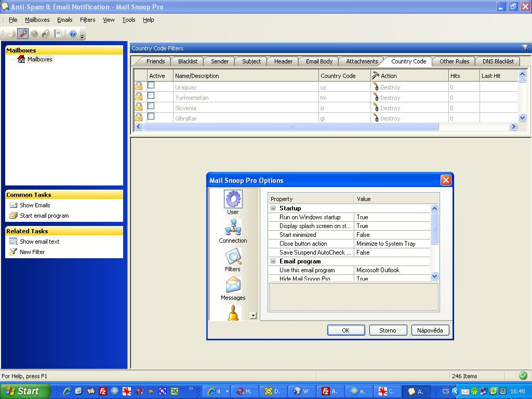Click the wrench options toolbar icon
Image resolution: width=532 pixels, height=399 pixels.
tap(23, 34)
